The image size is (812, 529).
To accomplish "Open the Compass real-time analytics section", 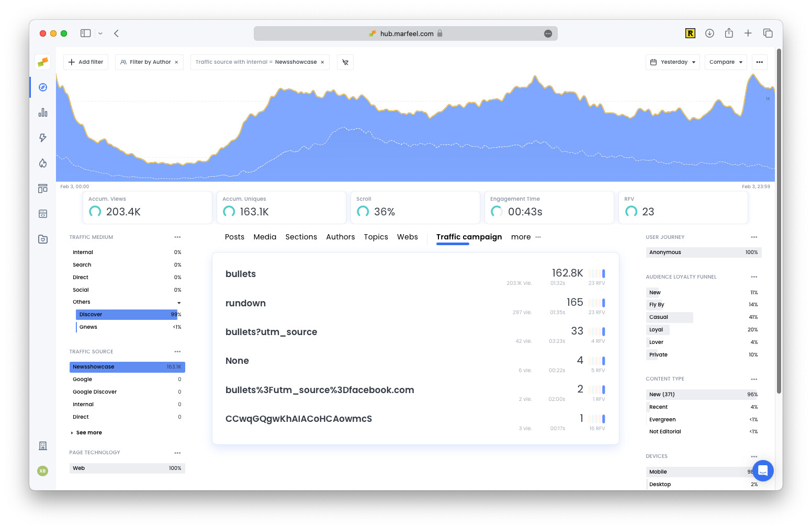I will click(42, 87).
